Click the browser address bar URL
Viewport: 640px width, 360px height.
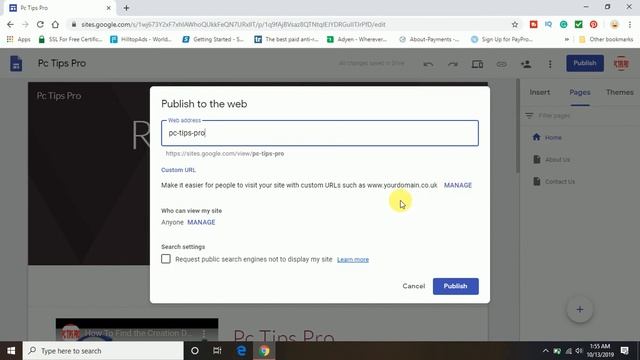click(x=233, y=24)
